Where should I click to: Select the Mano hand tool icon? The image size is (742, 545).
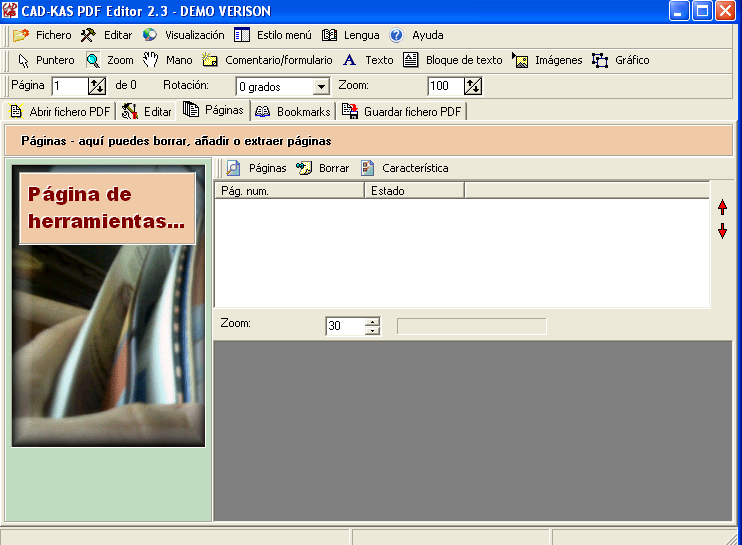pyautogui.click(x=150, y=60)
